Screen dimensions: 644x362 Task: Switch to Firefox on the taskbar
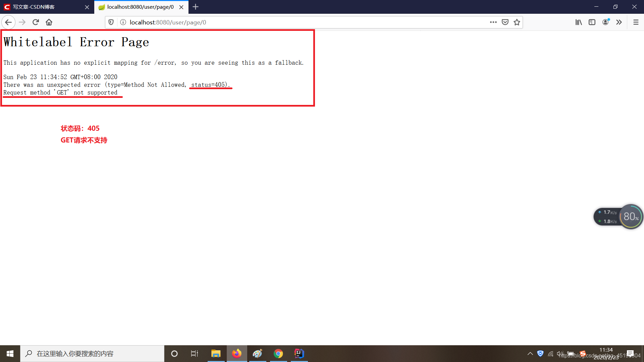coord(237,354)
